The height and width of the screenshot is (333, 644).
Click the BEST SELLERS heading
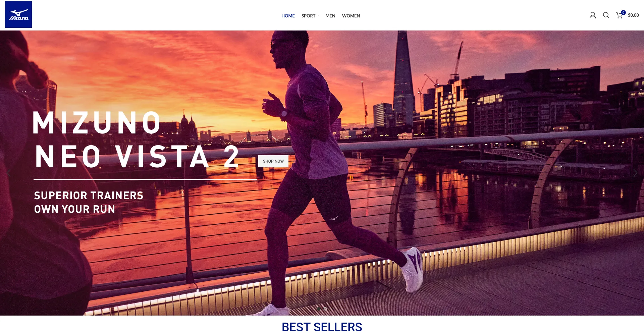pos(322,327)
